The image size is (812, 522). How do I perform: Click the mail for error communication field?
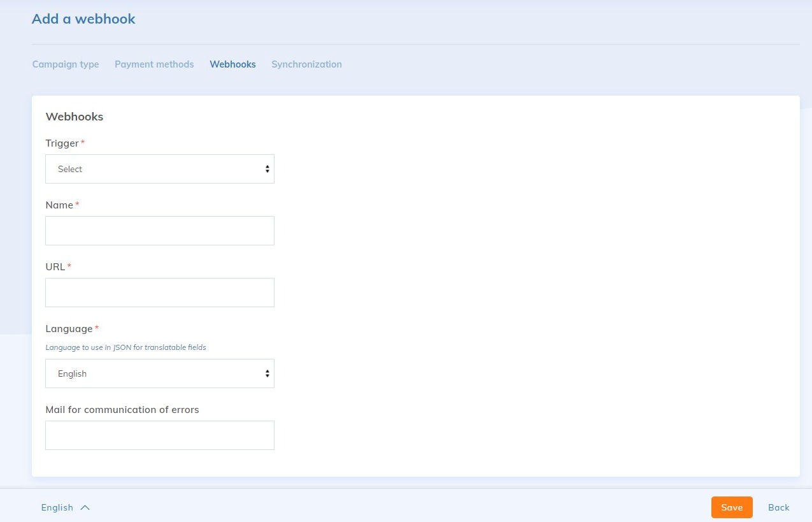159,435
